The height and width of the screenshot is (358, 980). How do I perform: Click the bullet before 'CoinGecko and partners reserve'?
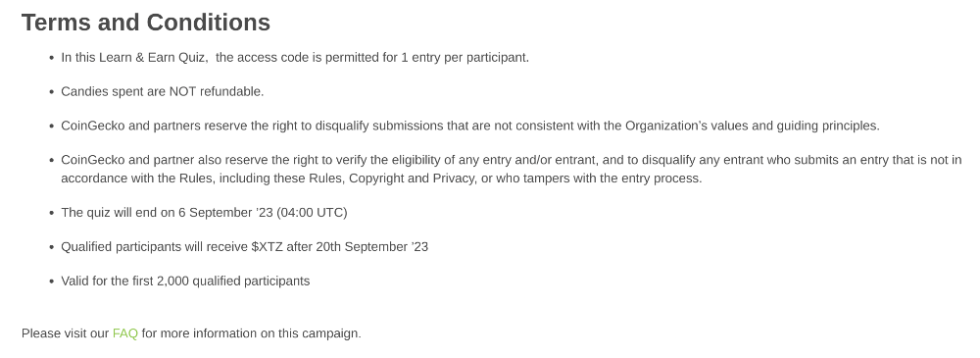point(51,126)
